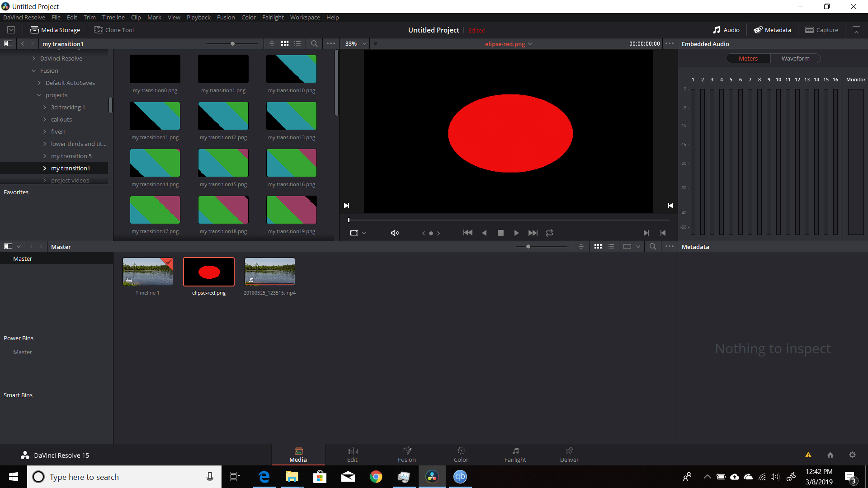Screen dimensions: 868x488
Task: Switch media pool to thumbnail view
Action: click(x=598, y=247)
